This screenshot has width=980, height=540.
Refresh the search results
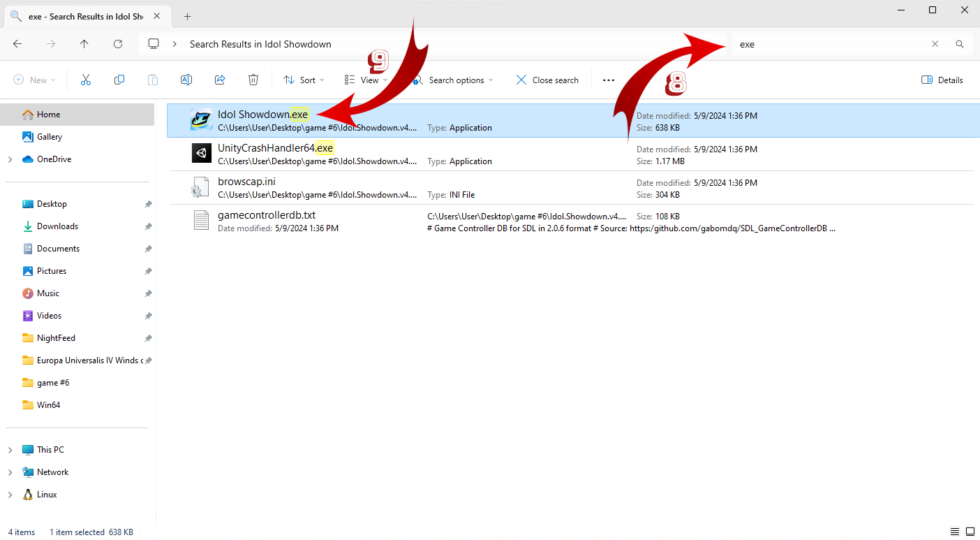point(118,44)
